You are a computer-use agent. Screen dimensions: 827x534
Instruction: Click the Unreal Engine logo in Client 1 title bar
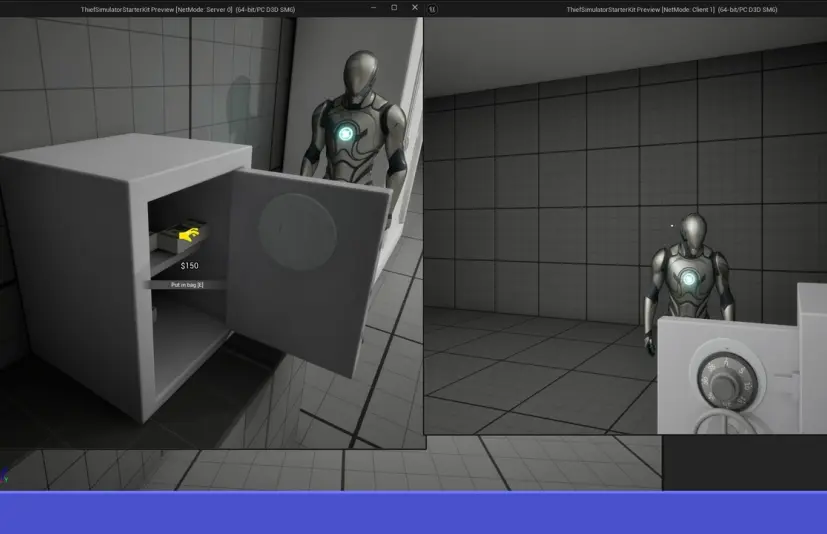pos(432,9)
